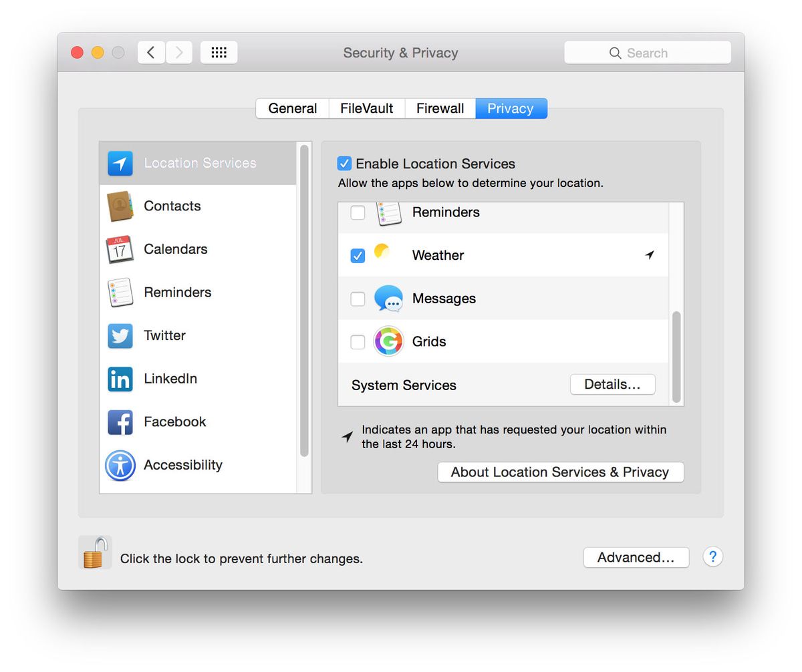Allow Messages to determine your location

(x=358, y=299)
